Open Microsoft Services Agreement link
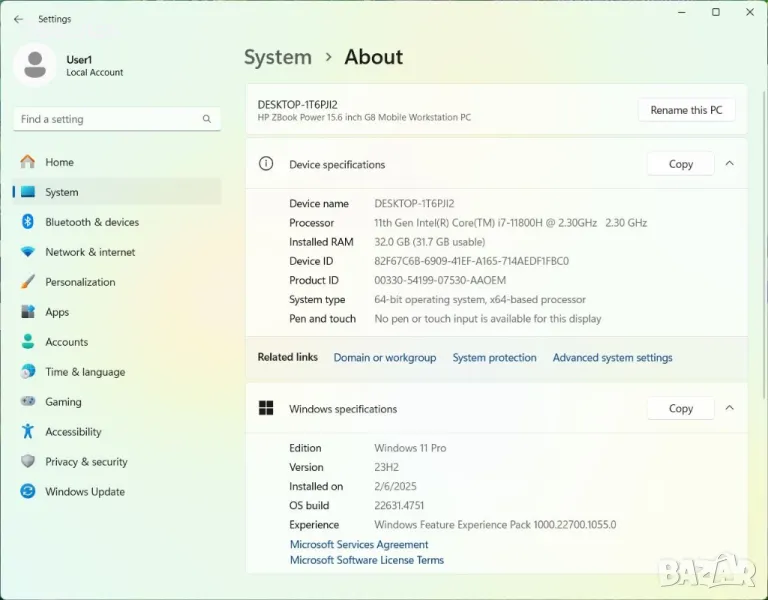Viewport: 768px width, 600px height. (x=359, y=545)
